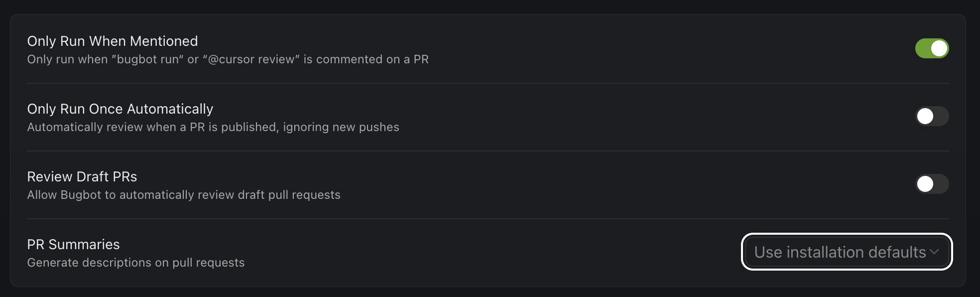Click Generate descriptions on pull requests text
This screenshot has width=980, height=297.
pos(135,263)
